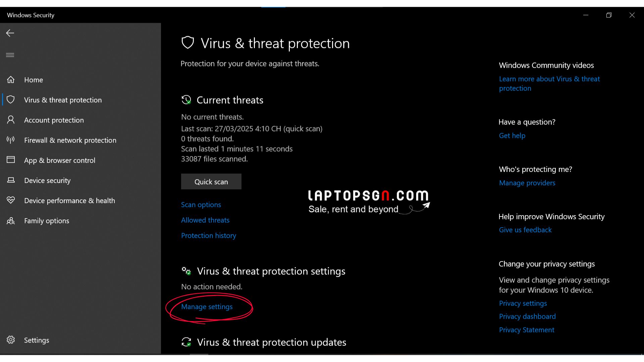Open the Scan options link
This screenshot has height=362, width=644.
(x=201, y=204)
